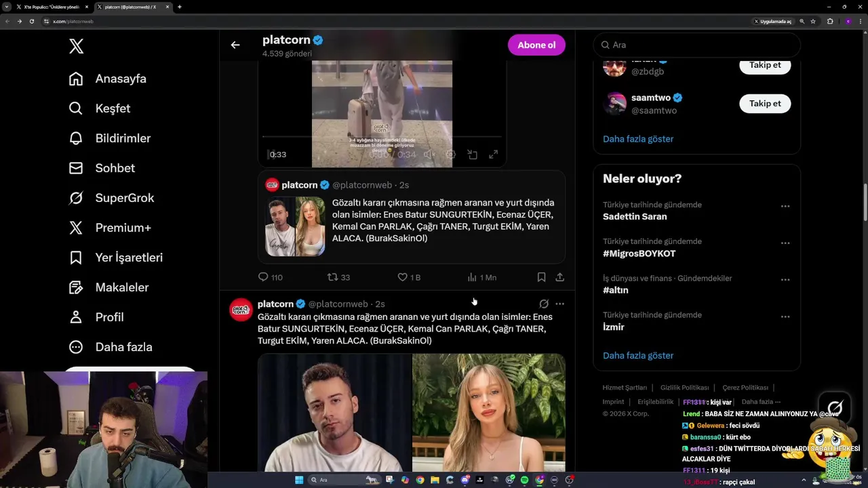Open the #MigrosBOYKOT trend
The height and width of the screenshot is (488, 868).
click(x=639, y=253)
